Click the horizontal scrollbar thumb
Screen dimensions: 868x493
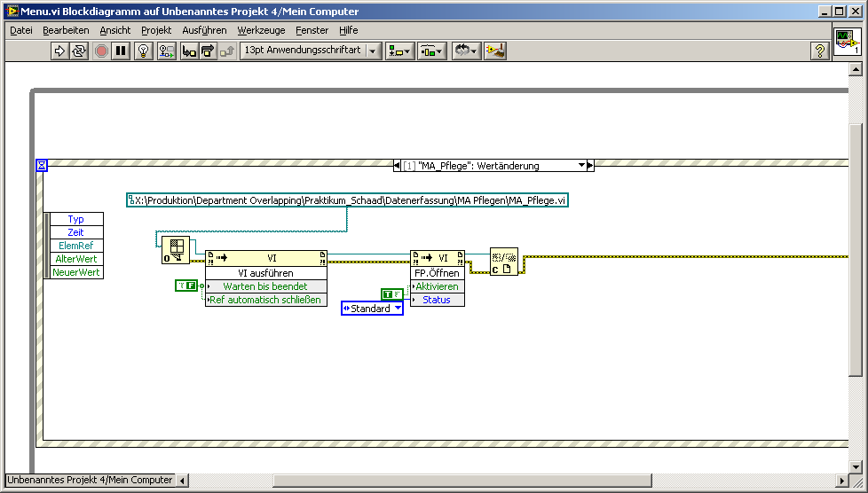[x=462, y=481]
